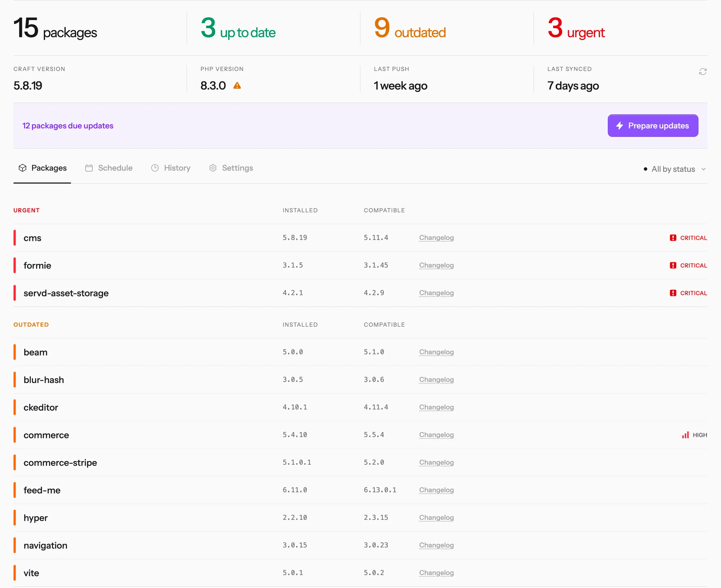Open the Changelog link for cms
This screenshot has width=721, height=588.
click(x=436, y=238)
